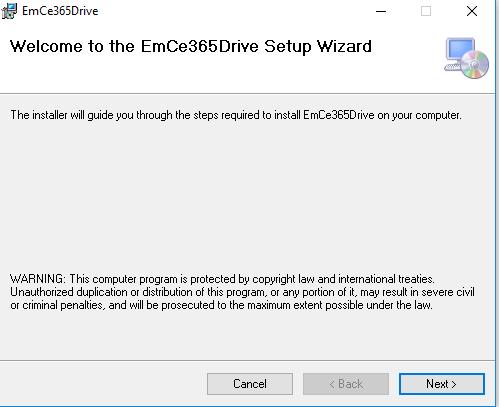Close the EmCe365Drive setup window
This screenshot has width=499, height=407.
click(472, 11)
